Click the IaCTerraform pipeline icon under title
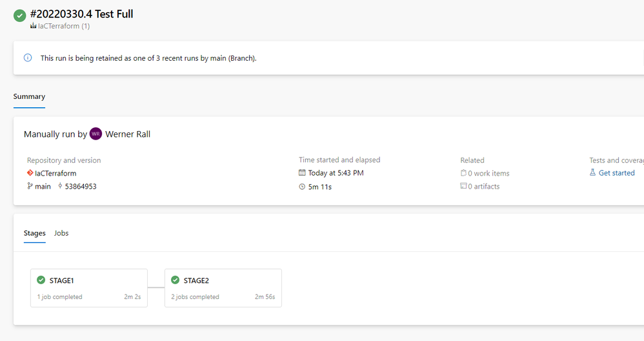The height and width of the screenshot is (341, 644). point(33,26)
